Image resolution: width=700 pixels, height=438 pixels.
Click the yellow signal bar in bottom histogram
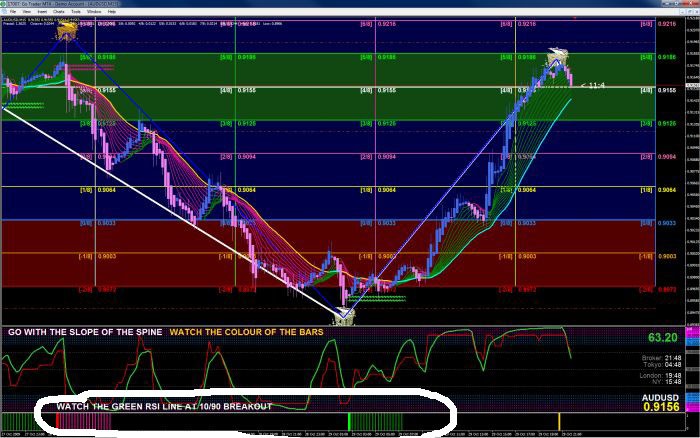(x=559, y=422)
